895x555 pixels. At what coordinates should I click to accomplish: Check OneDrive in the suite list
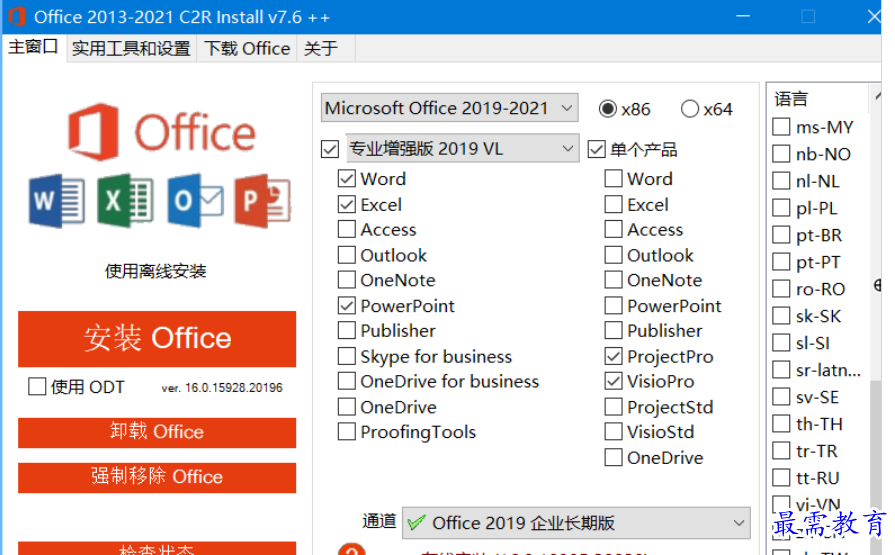coord(346,407)
